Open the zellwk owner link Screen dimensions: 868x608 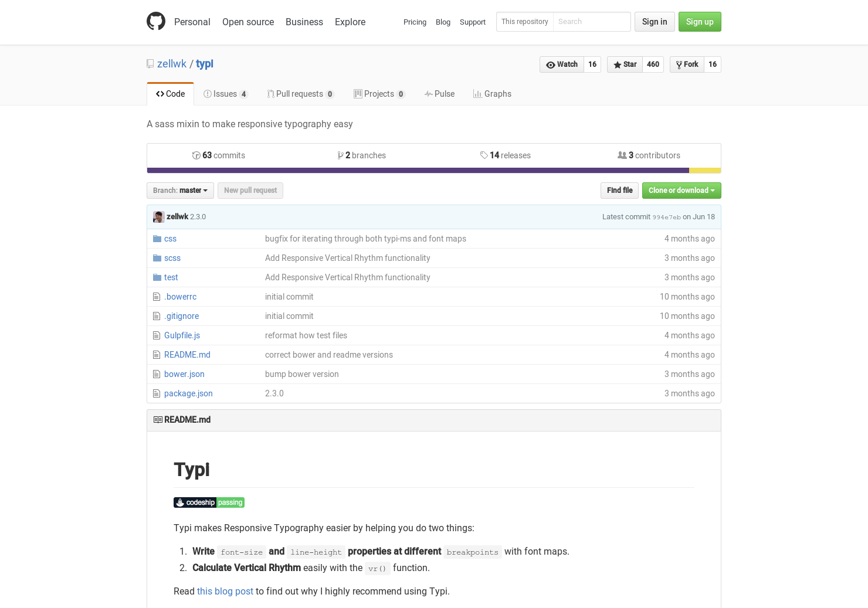pos(172,64)
